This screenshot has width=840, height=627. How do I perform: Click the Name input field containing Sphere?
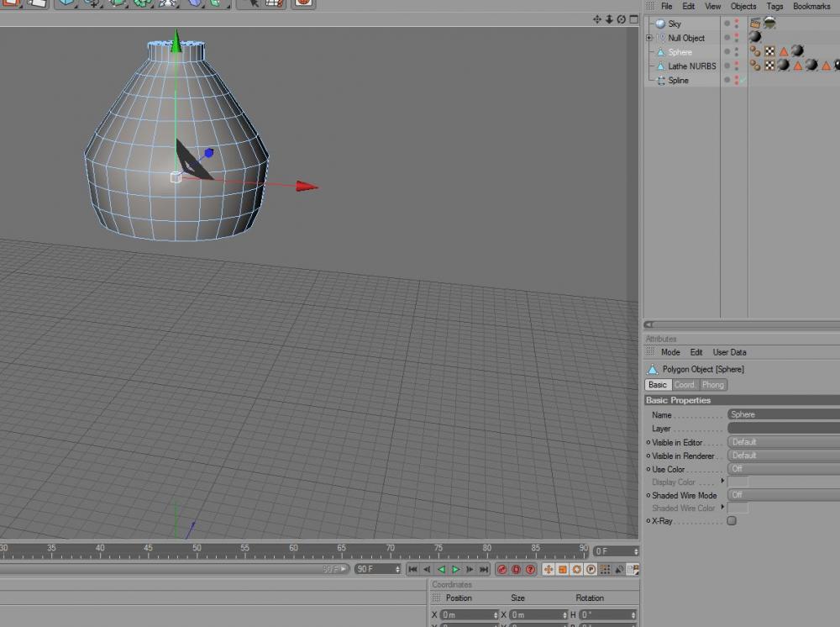tap(781, 414)
